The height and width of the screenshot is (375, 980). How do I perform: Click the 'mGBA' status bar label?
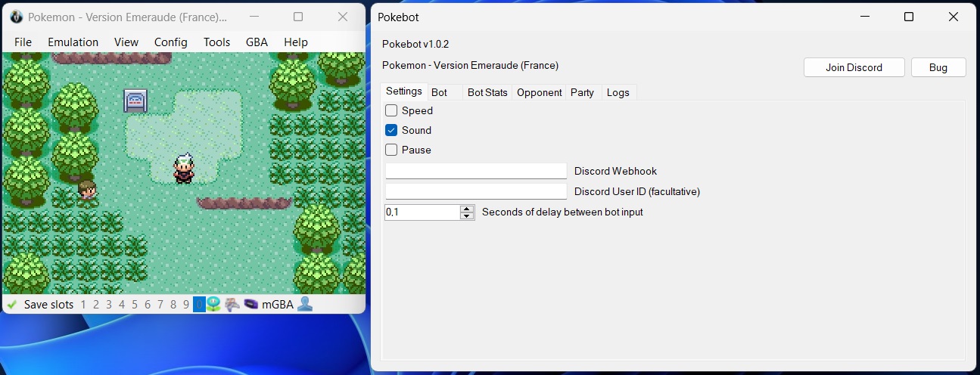click(277, 305)
